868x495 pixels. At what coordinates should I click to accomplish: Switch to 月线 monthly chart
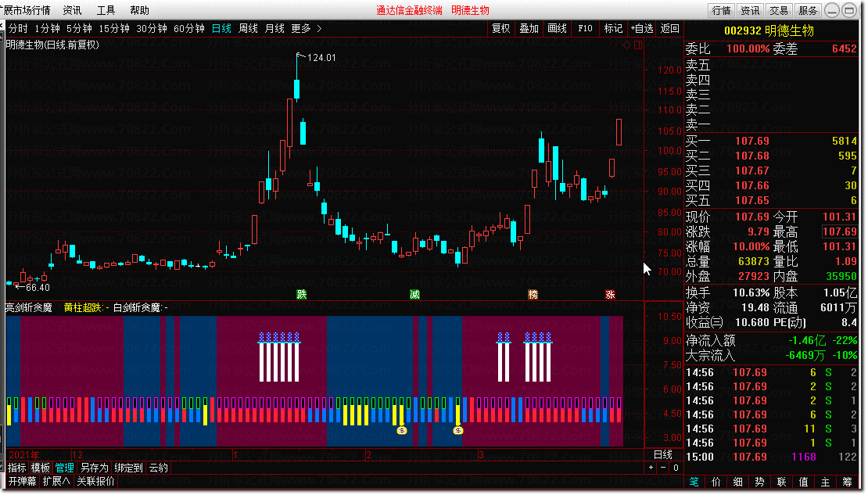coord(274,28)
